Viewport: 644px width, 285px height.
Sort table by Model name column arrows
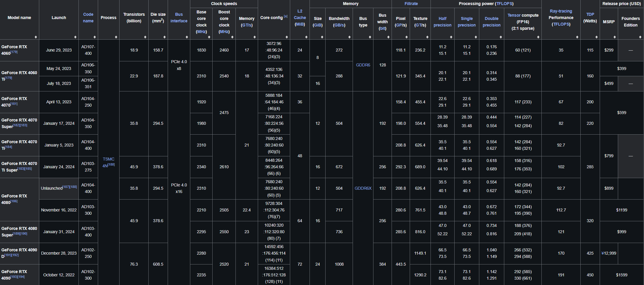coord(36,37)
